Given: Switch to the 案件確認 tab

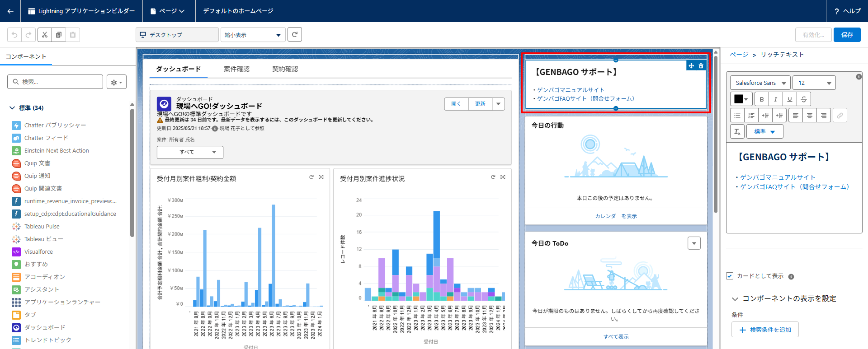Looking at the screenshot, I should click(236, 69).
